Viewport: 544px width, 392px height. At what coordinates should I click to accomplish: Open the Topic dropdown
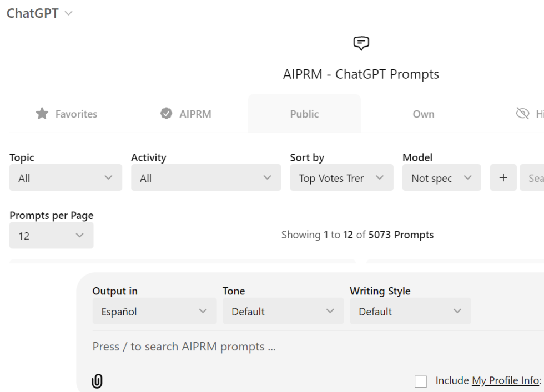tap(66, 177)
